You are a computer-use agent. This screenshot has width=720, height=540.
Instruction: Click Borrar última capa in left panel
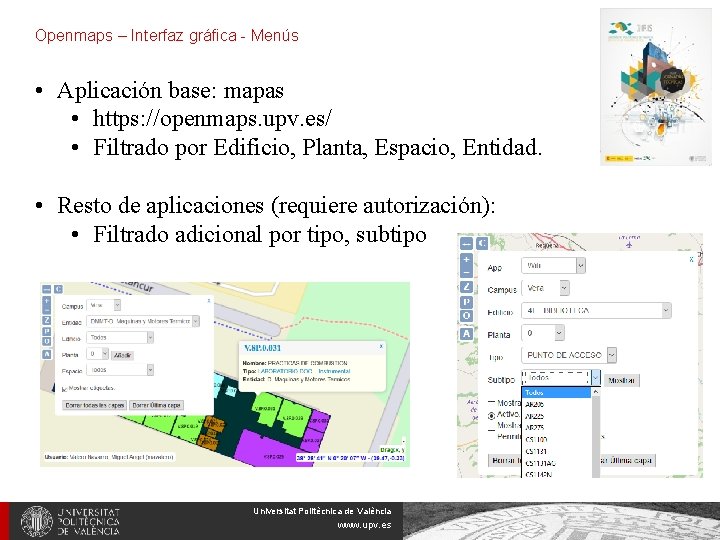(x=157, y=405)
